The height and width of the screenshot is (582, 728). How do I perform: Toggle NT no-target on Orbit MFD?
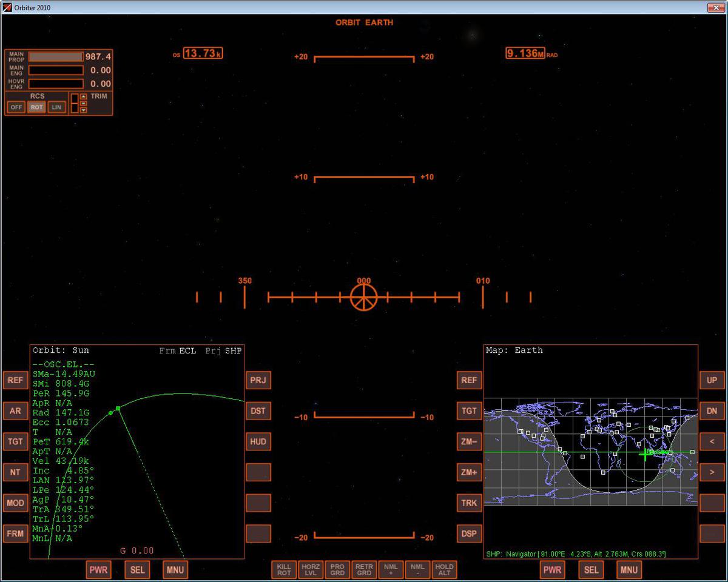click(x=15, y=472)
